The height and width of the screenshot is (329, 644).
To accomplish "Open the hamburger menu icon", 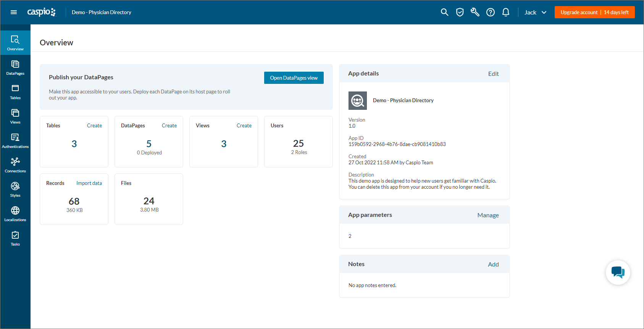I will pyautogui.click(x=14, y=12).
